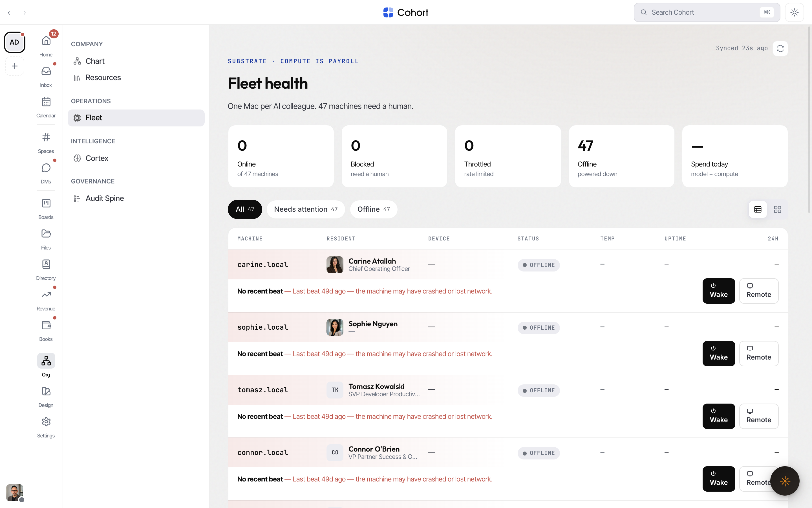Viewport: 812px width, 508px height.
Task: Wake the connor.local machine
Action: click(719, 479)
